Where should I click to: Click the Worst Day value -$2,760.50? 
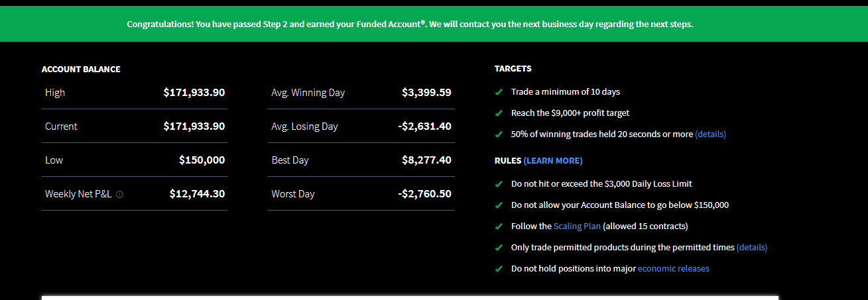click(424, 194)
